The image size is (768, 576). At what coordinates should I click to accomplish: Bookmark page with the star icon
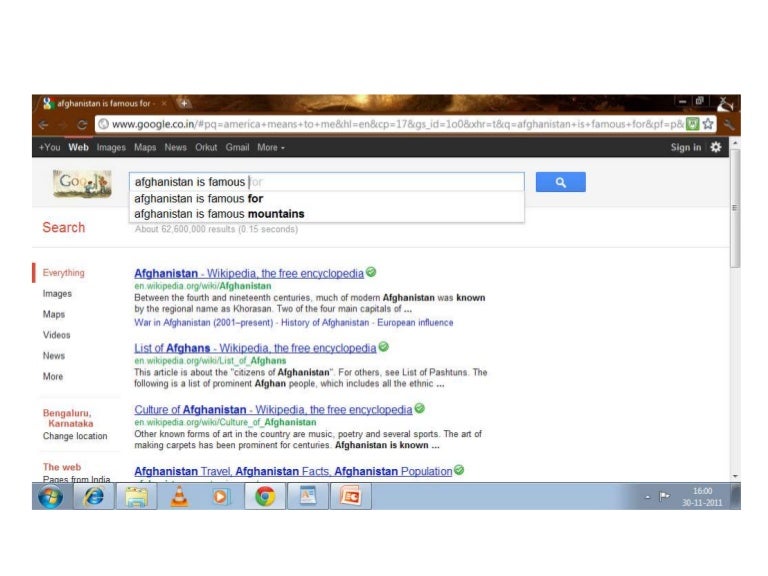708,124
